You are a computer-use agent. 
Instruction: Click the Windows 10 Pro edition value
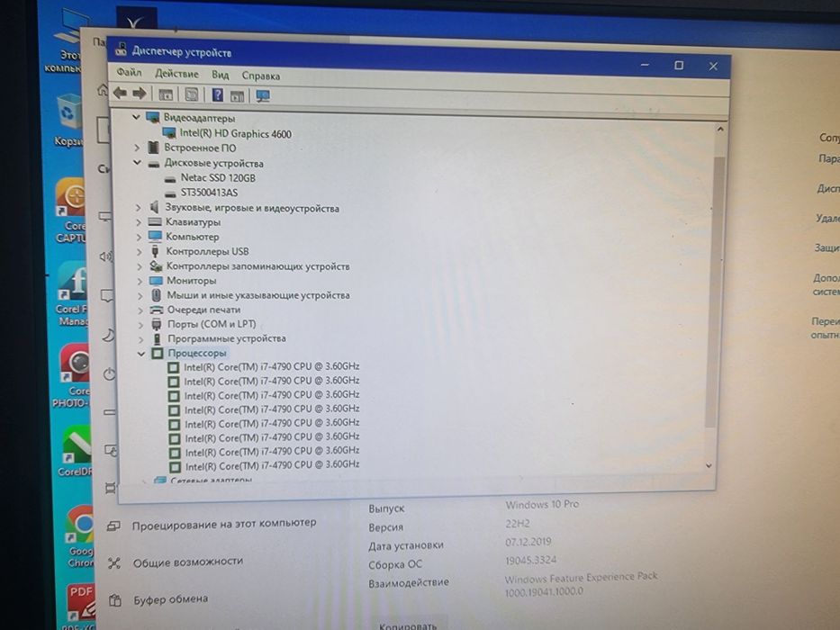pos(542,504)
